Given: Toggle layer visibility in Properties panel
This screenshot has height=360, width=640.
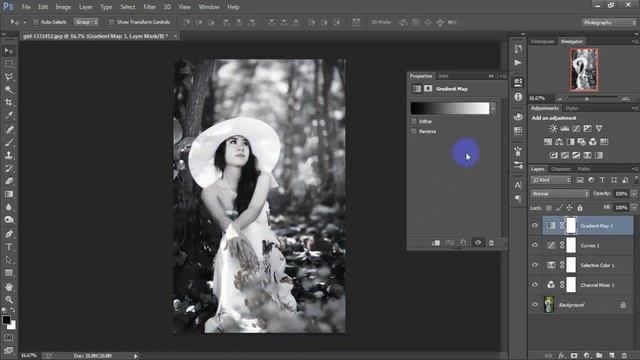Looking at the screenshot, I should point(478,243).
